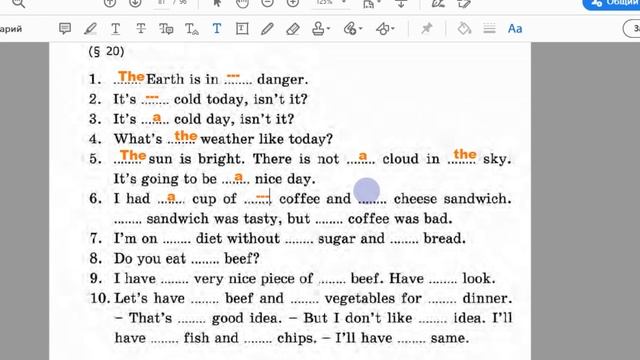Expand the drawing shapes tool menu

point(385,29)
